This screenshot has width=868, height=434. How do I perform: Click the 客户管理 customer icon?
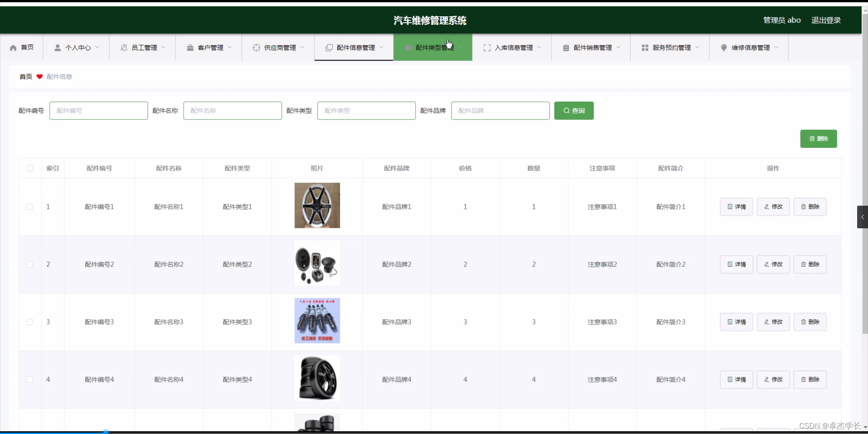point(190,47)
